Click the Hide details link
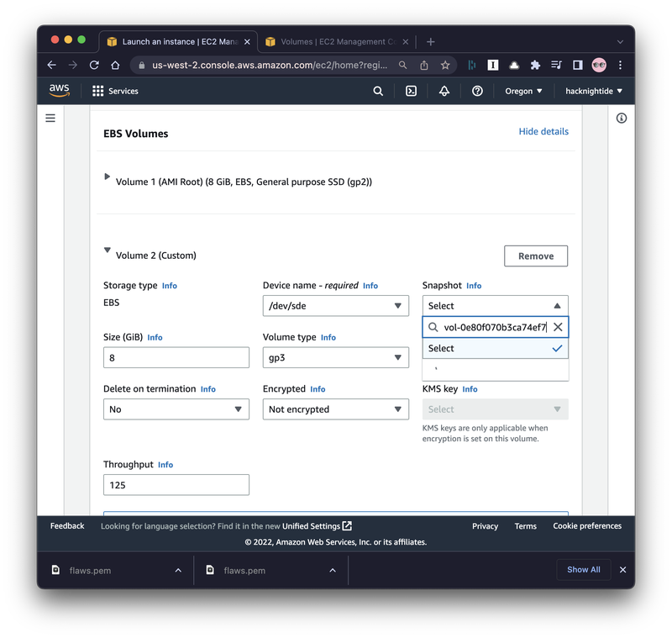Viewport: 672px width, 638px height. coord(543,131)
